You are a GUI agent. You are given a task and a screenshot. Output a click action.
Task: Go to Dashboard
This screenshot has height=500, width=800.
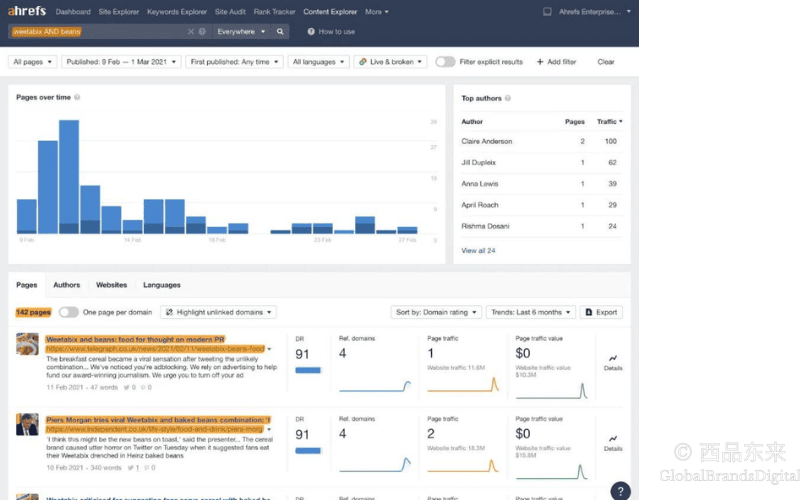(x=73, y=12)
